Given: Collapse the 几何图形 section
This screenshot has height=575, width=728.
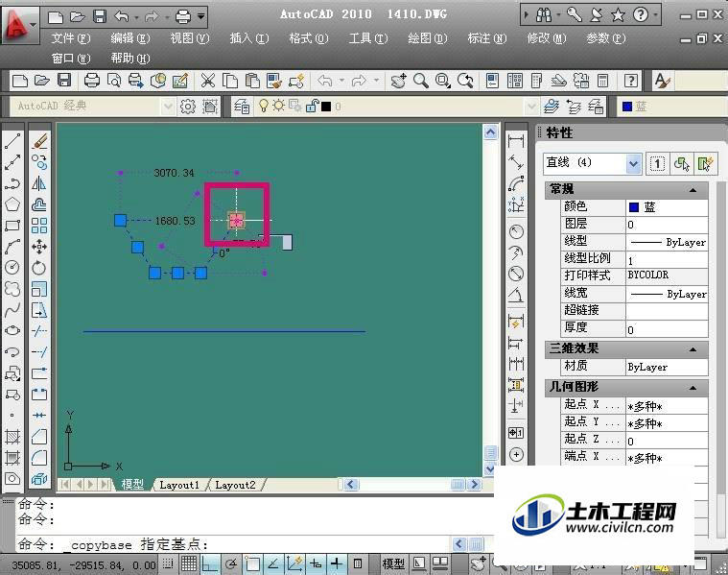Looking at the screenshot, I should point(693,387).
